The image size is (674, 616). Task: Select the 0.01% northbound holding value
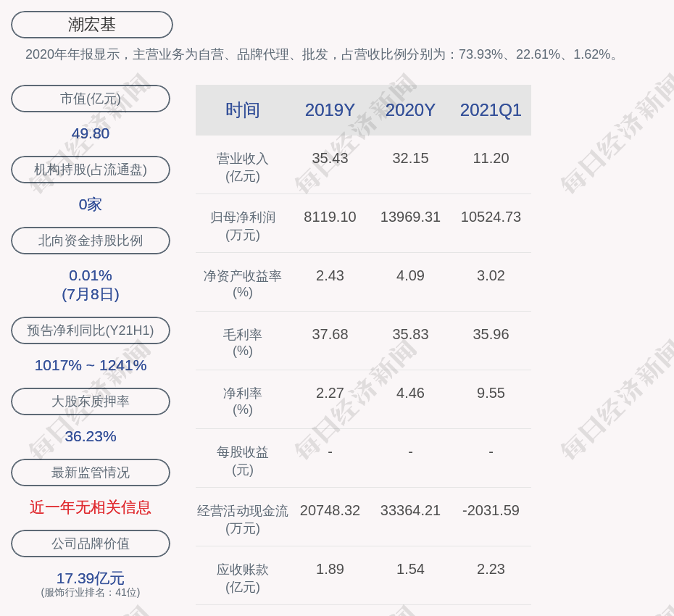91,275
